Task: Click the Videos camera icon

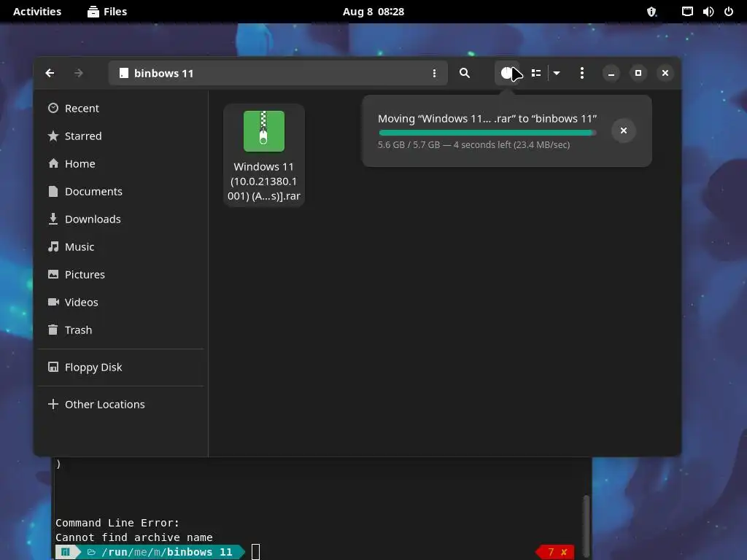Action: click(53, 302)
